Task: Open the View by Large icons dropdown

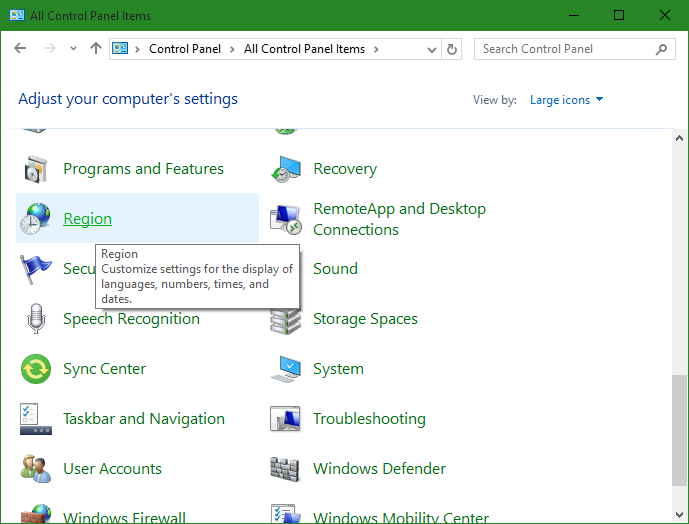Action: coord(566,100)
